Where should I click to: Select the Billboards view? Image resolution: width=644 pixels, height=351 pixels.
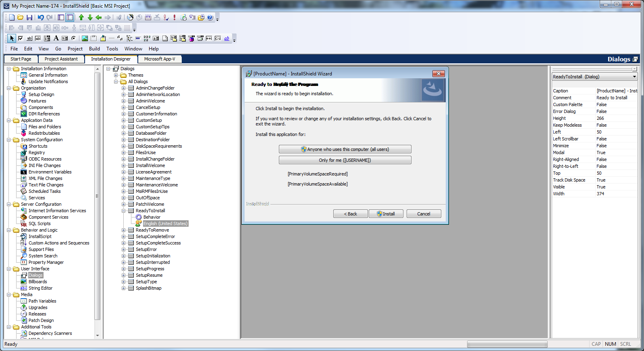coord(37,282)
